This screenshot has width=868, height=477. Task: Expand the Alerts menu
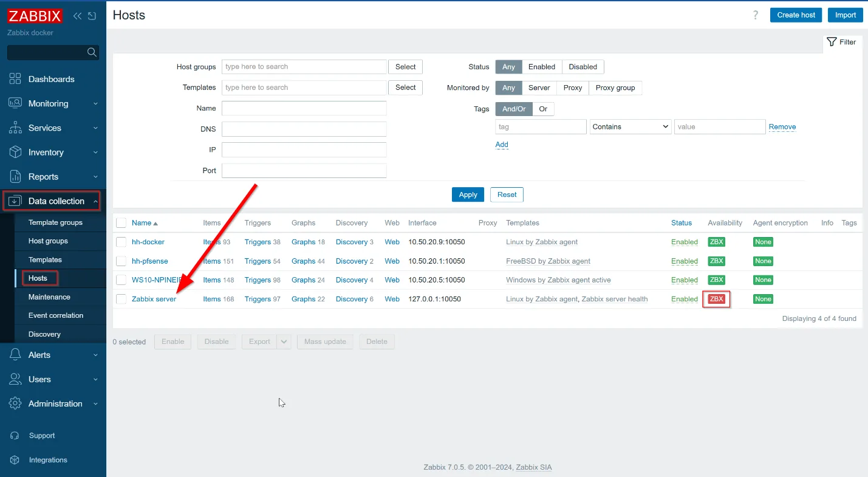point(53,355)
